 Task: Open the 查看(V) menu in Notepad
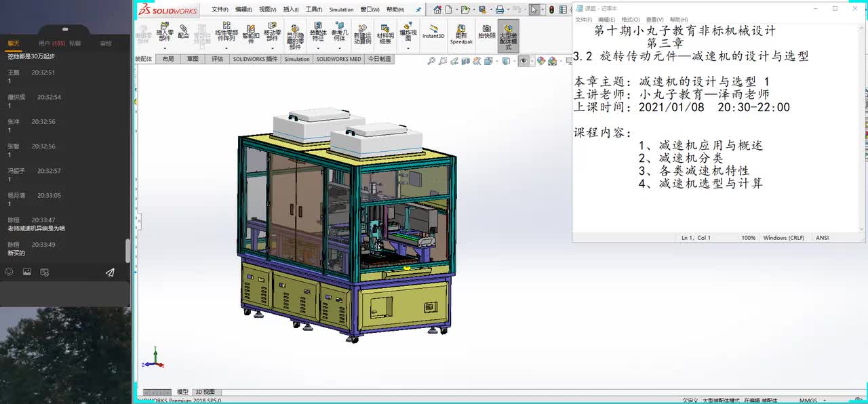(x=654, y=20)
